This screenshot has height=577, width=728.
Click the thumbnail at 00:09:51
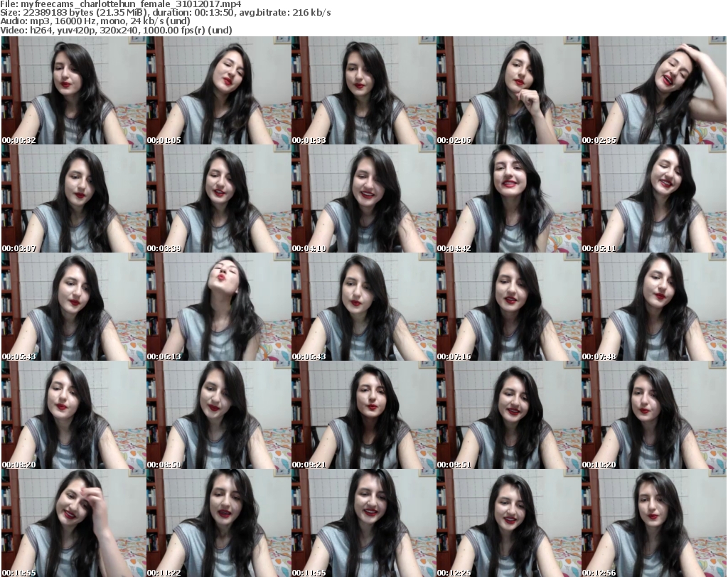tap(508, 415)
